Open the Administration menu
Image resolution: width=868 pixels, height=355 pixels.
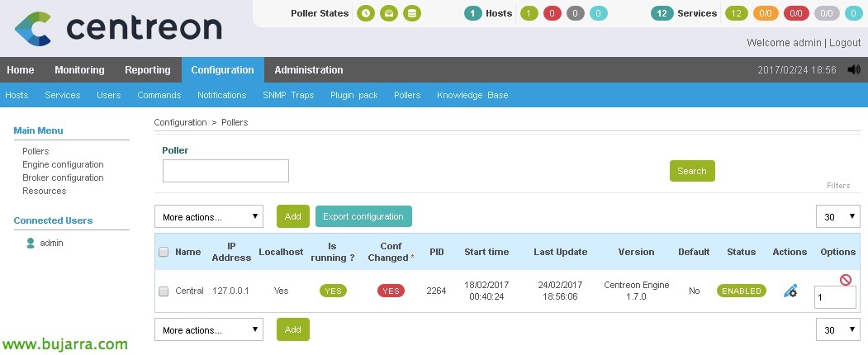[309, 69]
